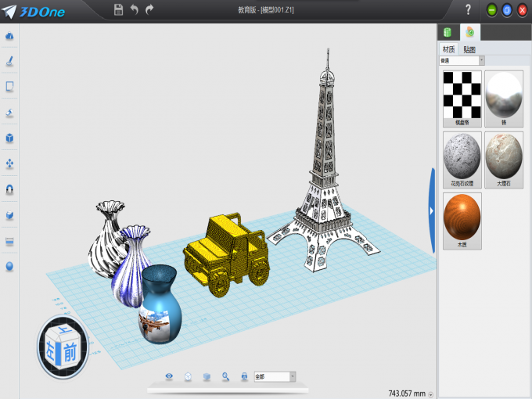Click the save file icon
The height and width of the screenshot is (399, 532).
118,9
